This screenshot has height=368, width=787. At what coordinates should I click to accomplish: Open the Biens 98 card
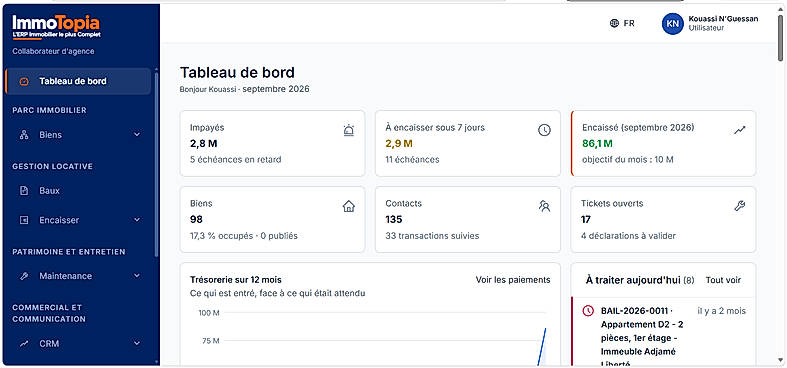tap(272, 220)
